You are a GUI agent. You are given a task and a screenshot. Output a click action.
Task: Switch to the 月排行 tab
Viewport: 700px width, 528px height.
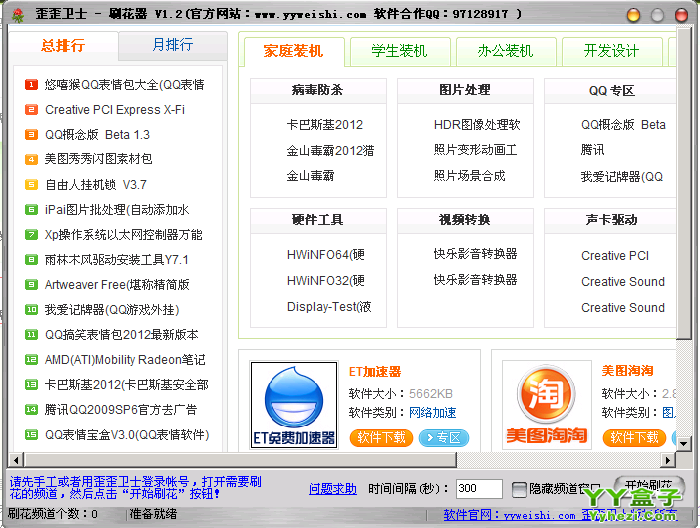(x=172, y=45)
